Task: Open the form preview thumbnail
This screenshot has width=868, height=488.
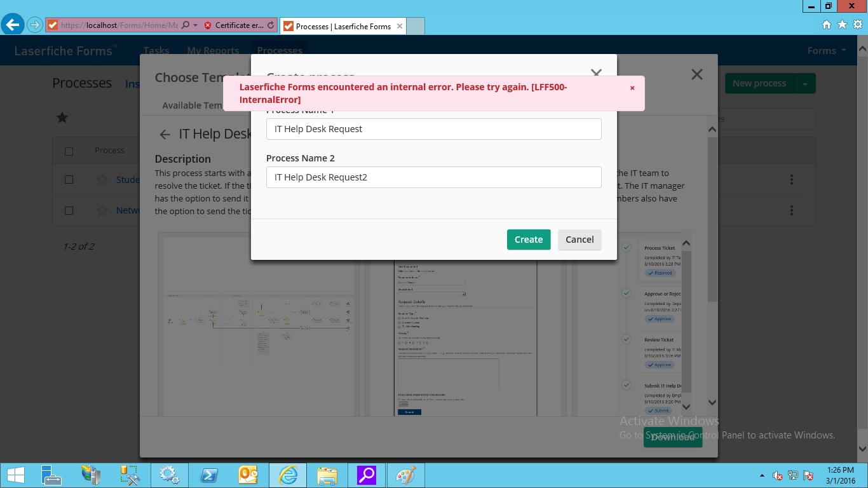Action: [x=465, y=338]
